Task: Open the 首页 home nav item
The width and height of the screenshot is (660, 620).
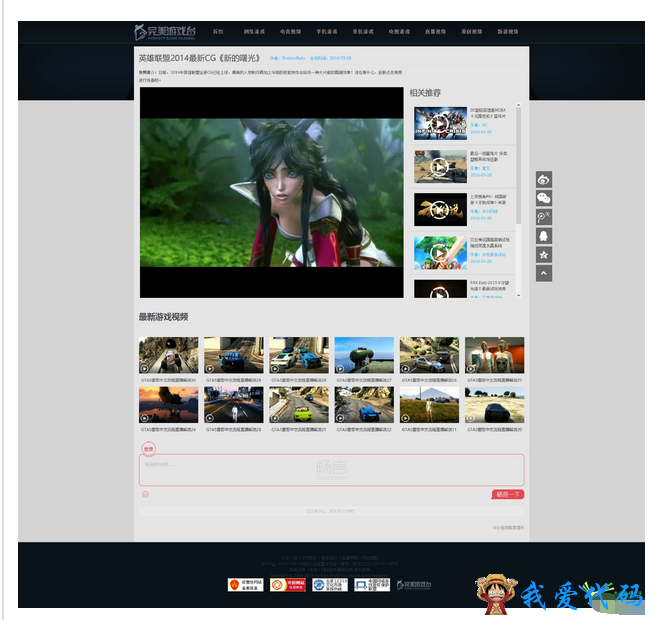Action: point(218,32)
